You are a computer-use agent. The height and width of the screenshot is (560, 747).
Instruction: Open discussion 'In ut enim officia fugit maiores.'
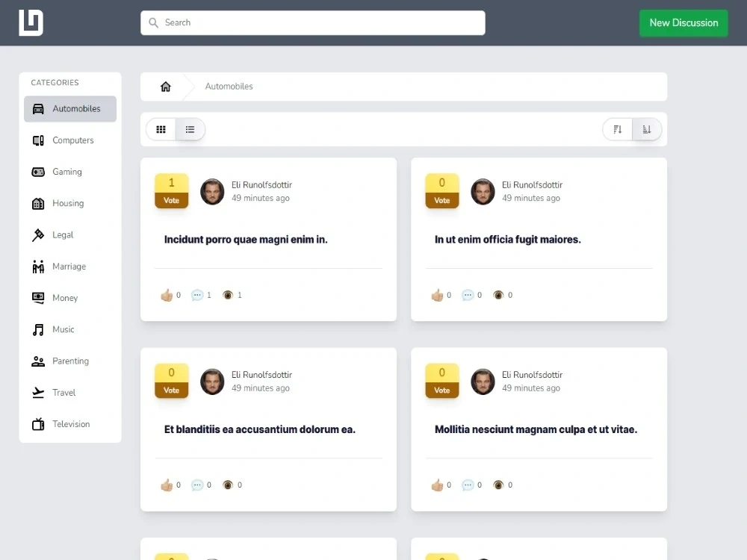coord(508,240)
